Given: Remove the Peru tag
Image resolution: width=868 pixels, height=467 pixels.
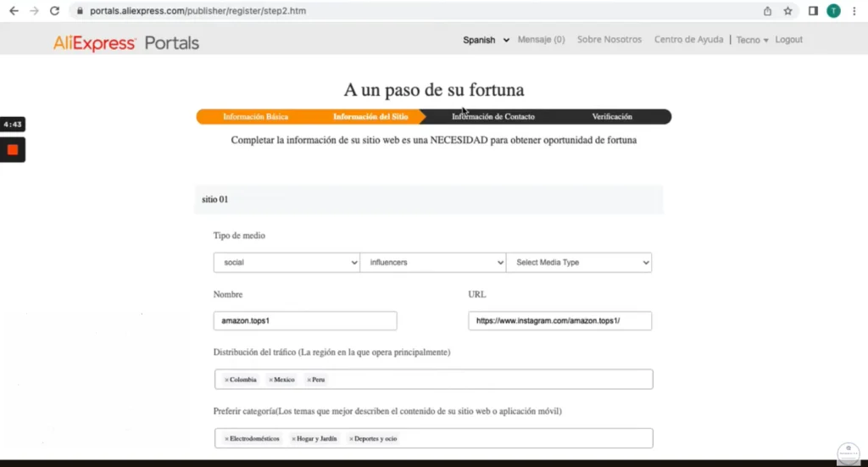Looking at the screenshot, I should 309,381.
